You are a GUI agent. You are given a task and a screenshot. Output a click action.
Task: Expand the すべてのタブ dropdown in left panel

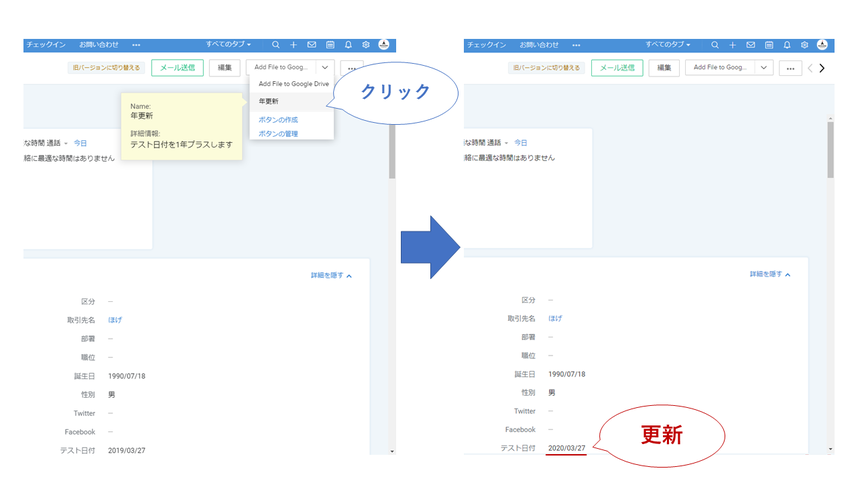(x=229, y=45)
